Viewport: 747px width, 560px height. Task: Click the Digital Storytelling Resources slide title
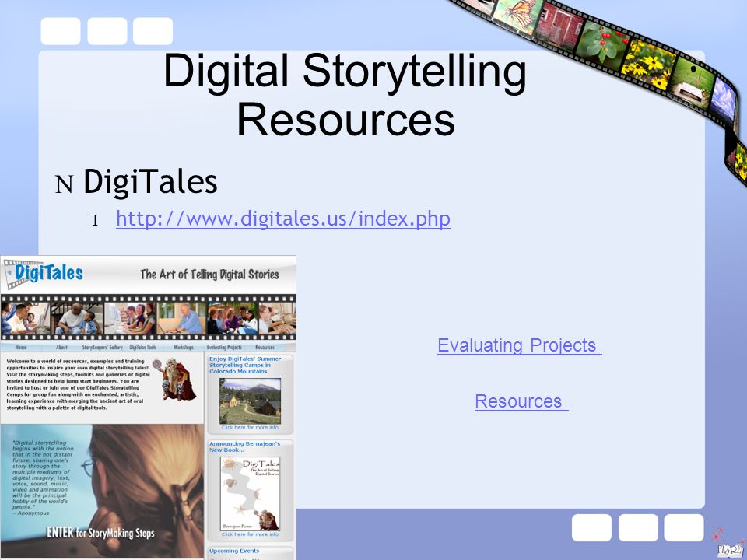[345, 94]
